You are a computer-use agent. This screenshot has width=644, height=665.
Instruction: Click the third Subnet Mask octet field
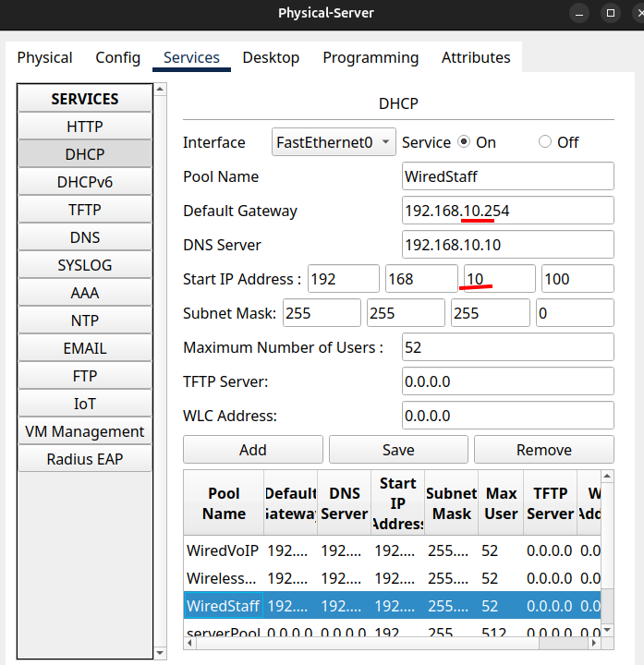pos(491,313)
